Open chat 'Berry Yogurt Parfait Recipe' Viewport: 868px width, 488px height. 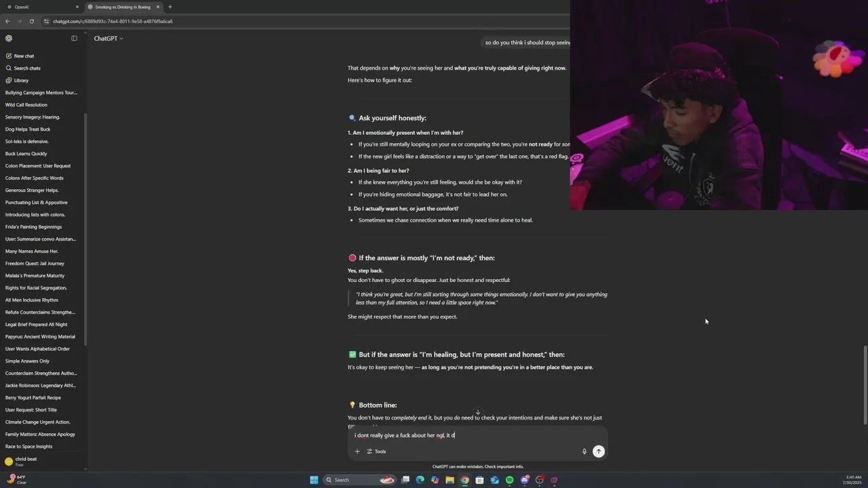(x=33, y=398)
